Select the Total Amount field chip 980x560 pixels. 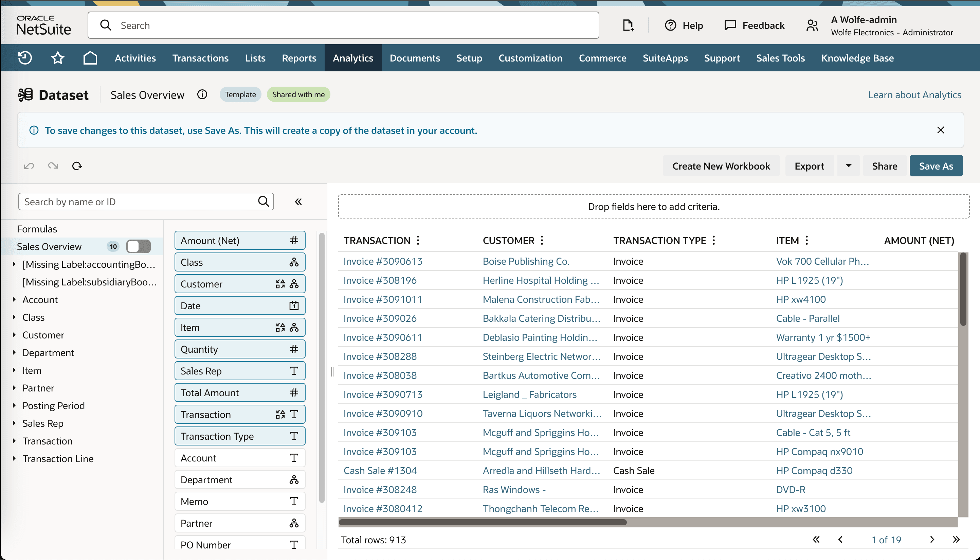(240, 393)
